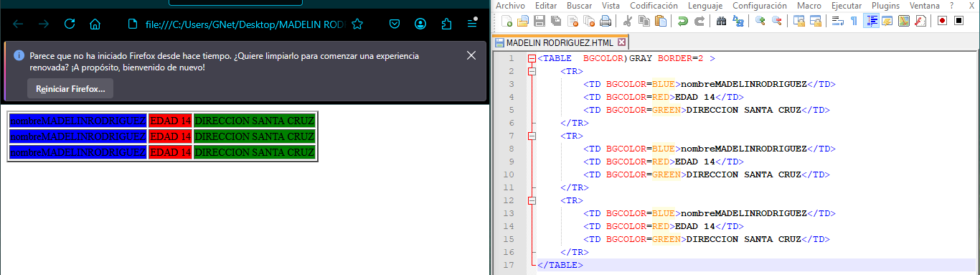Open Find with the binoculars icon
Viewport: 980px width, 275px height.
click(721, 21)
